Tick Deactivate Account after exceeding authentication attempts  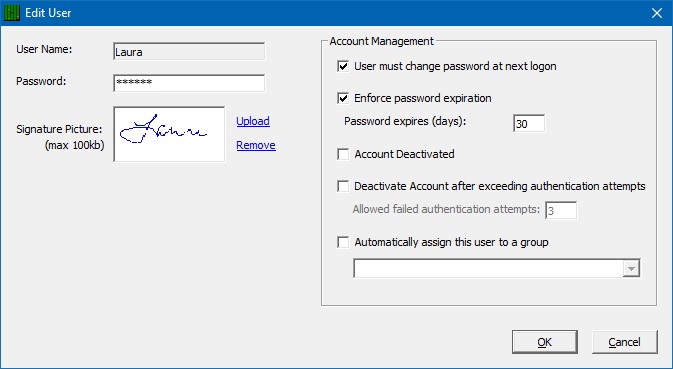point(343,186)
